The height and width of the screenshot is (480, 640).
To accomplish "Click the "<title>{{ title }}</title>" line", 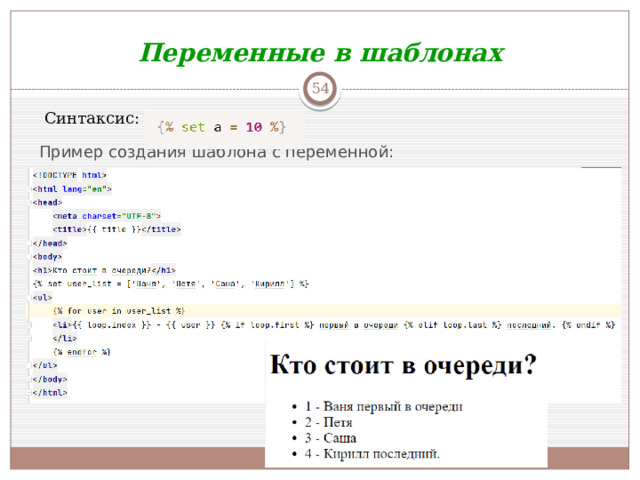I will [x=117, y=229].
